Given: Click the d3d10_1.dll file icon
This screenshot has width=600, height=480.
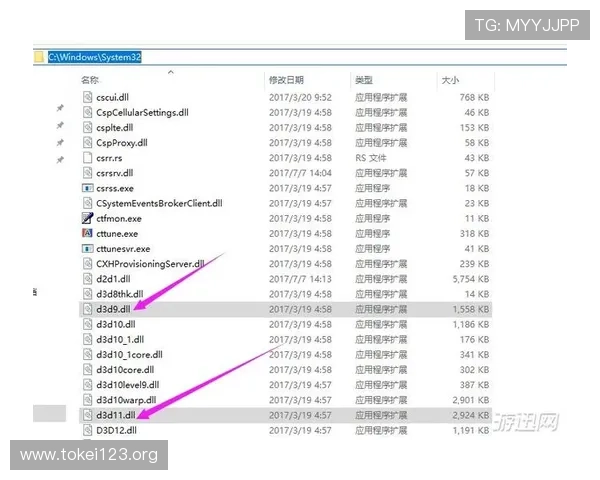Looking at the screenshot, I should (88, 340).
